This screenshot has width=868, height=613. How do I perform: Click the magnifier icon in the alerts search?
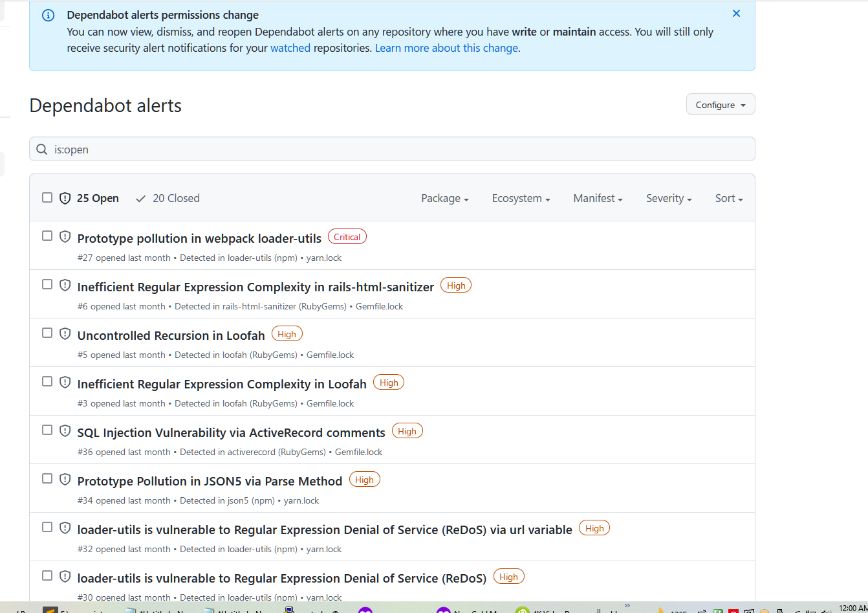[42, 150]
